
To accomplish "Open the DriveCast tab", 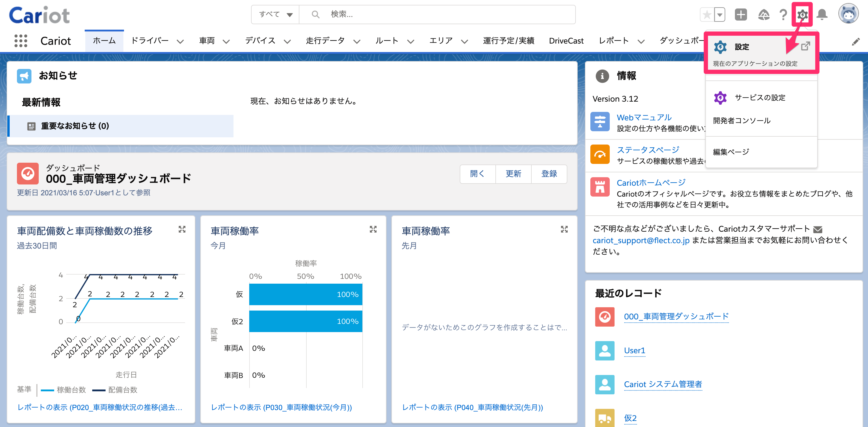I will [566, 41].
